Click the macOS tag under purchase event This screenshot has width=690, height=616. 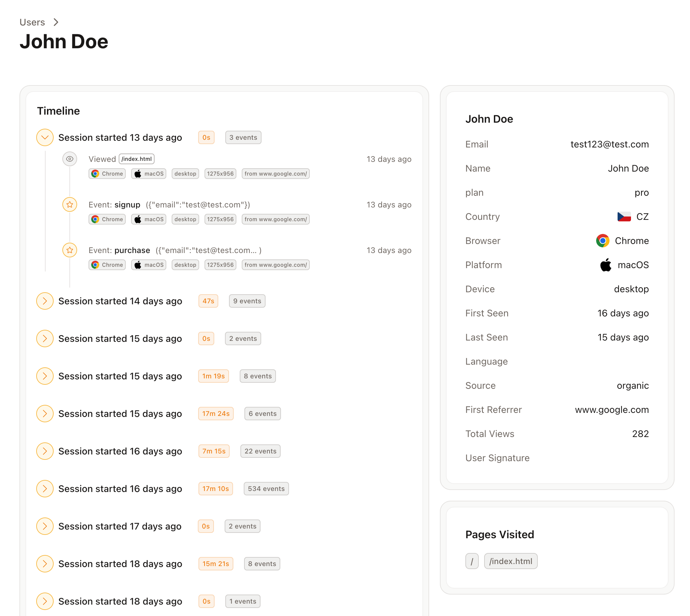149,265
